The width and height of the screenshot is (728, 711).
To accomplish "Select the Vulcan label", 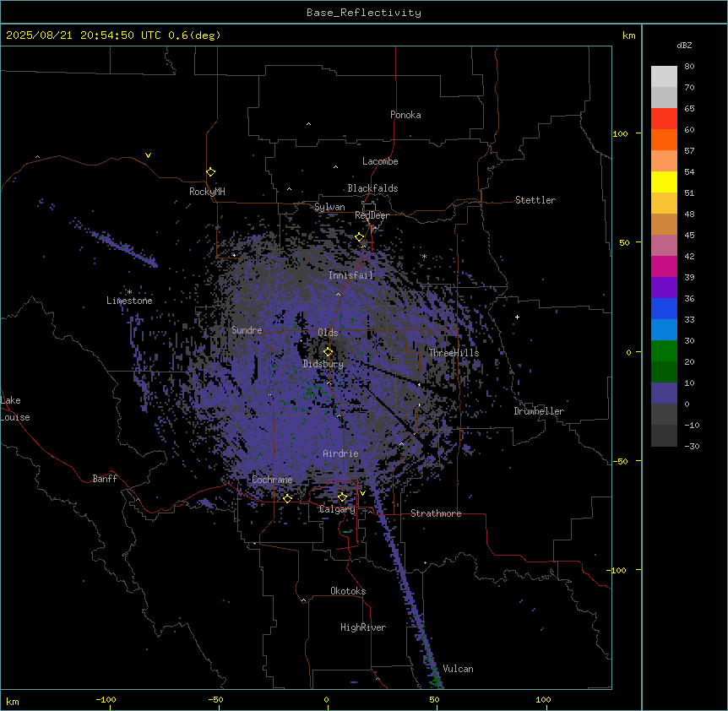I will (x=458, y=669).
